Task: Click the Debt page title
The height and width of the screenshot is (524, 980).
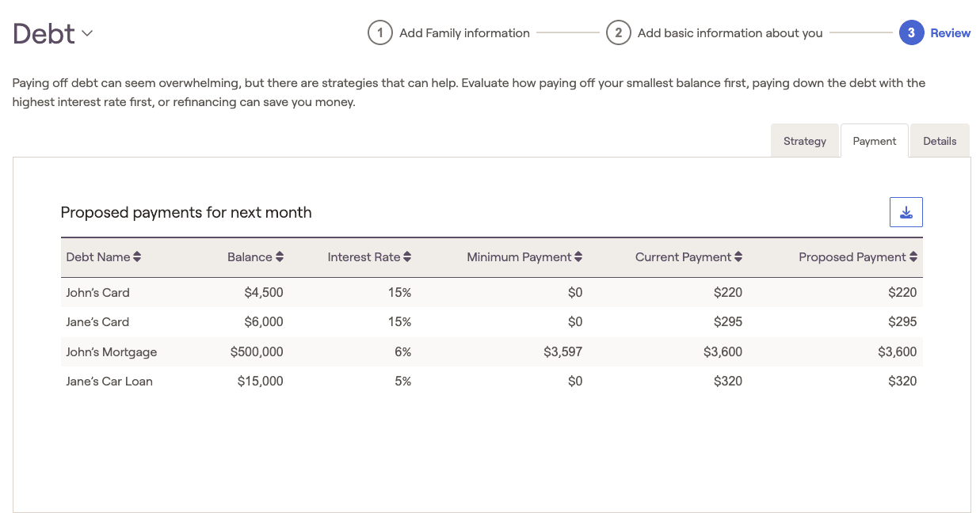Action: click(44, 33)
